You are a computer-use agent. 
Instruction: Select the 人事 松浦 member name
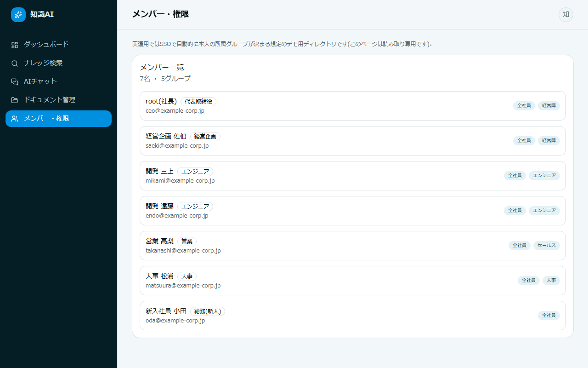click(160, 276)
